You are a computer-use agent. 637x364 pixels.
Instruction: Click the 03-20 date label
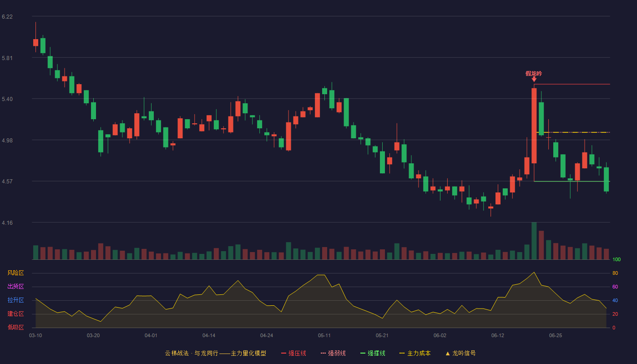pos(93,335)
